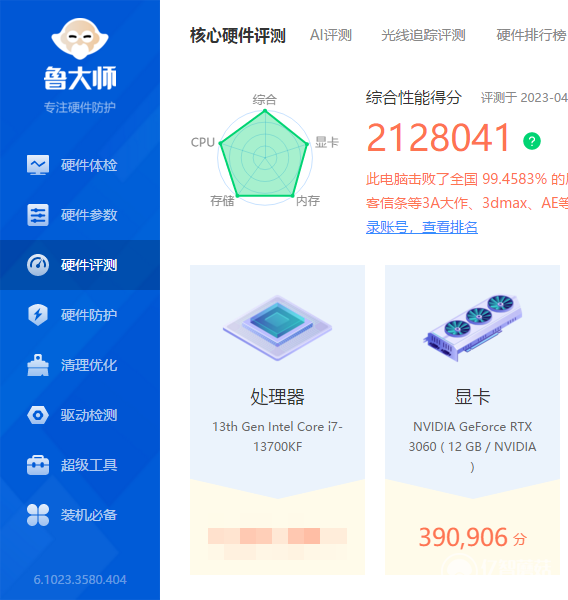Click the 查看排名 link
The height and width of the screenshot is (600, 568).
point(449,227)
